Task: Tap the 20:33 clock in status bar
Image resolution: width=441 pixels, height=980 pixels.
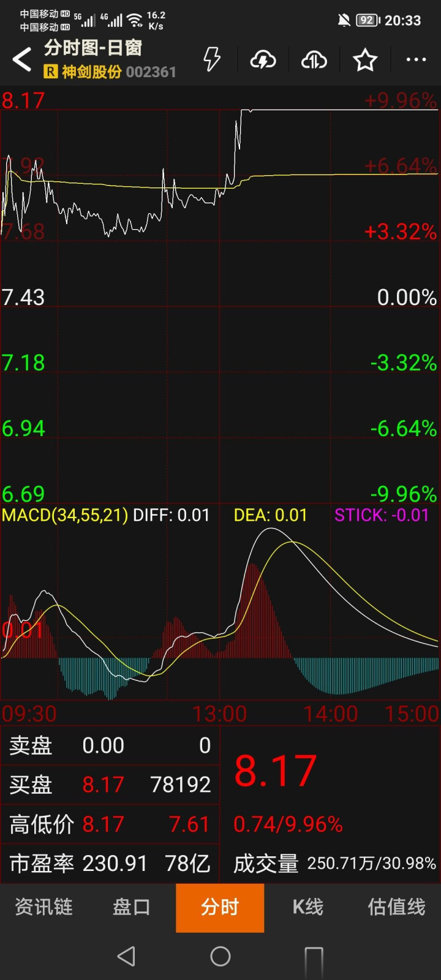Action: [x=402, y=20]
